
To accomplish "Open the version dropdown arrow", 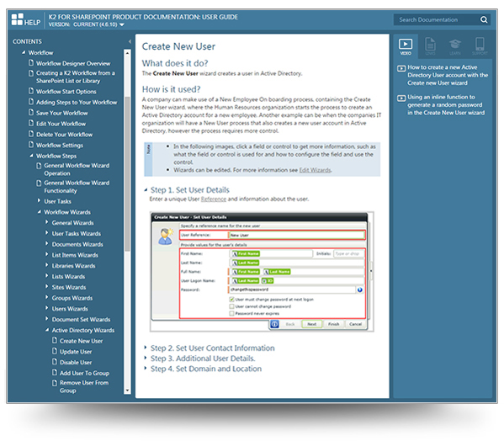I will pos(122,24).
